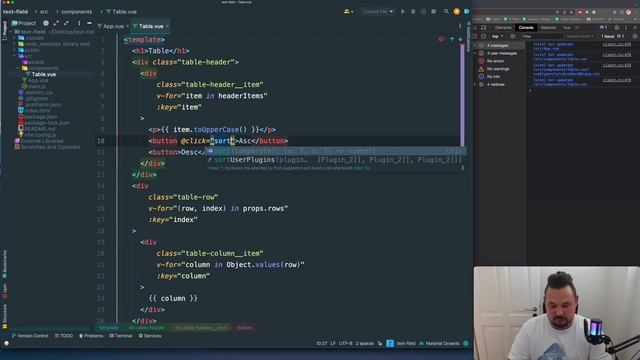The image size is (640, 360).
Task: Click the DevTools live expression eye icon
Action: pyautogui.click(x=513, y=36)
